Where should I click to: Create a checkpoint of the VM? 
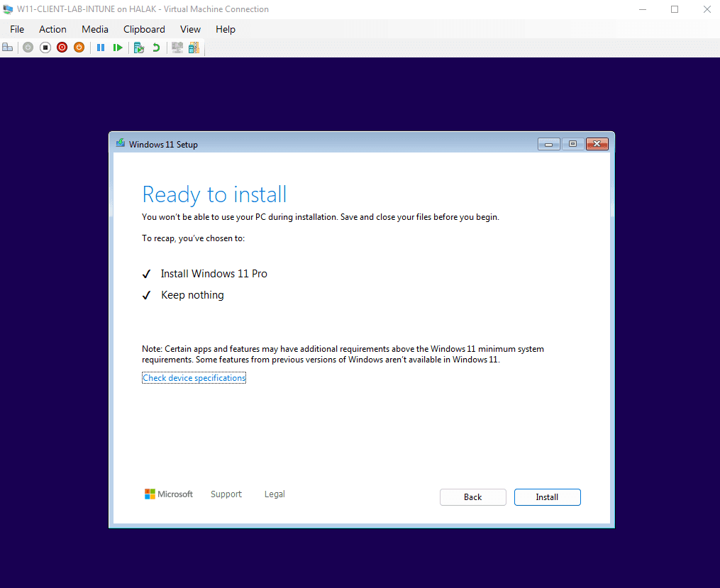(138, 47)
